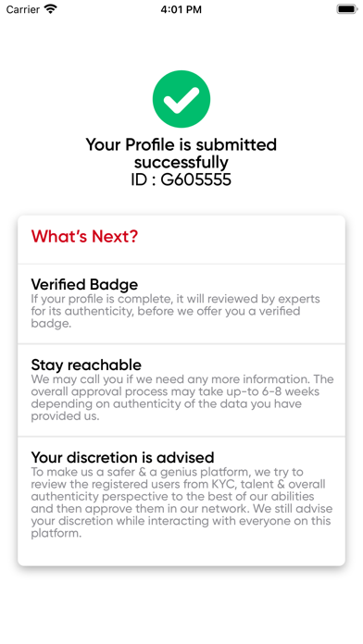The height and width of the screenshot is (644, 363).
Task: Tap 'provided us.' ending Stay reachable text
Action: point(65,416)
